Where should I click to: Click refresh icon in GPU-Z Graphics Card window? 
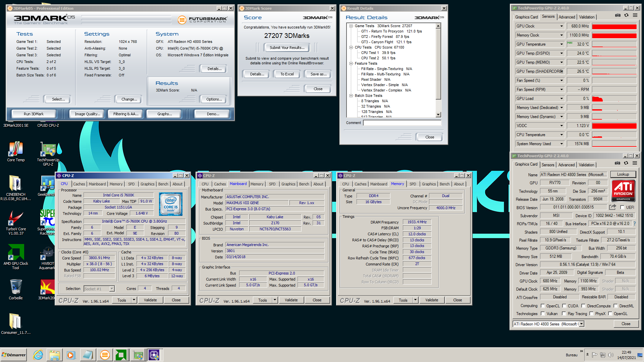click(x=626, y=163)
